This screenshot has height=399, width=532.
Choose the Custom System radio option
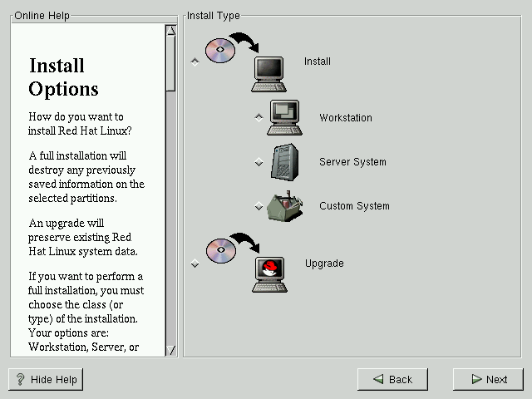click(259, 206)
